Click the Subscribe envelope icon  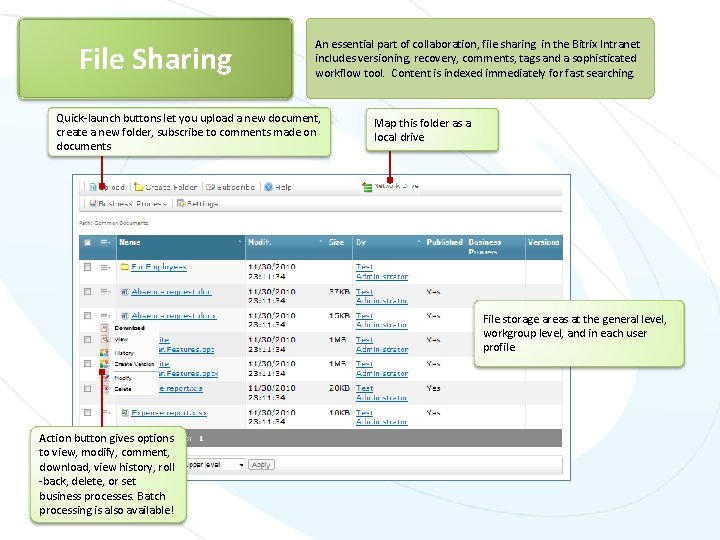click(x=210, y=187)
